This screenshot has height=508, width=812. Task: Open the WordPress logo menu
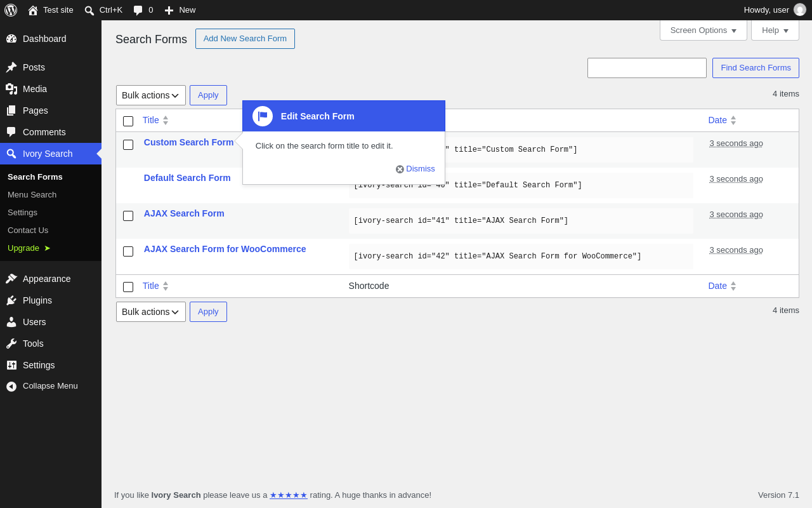(11, 10)
